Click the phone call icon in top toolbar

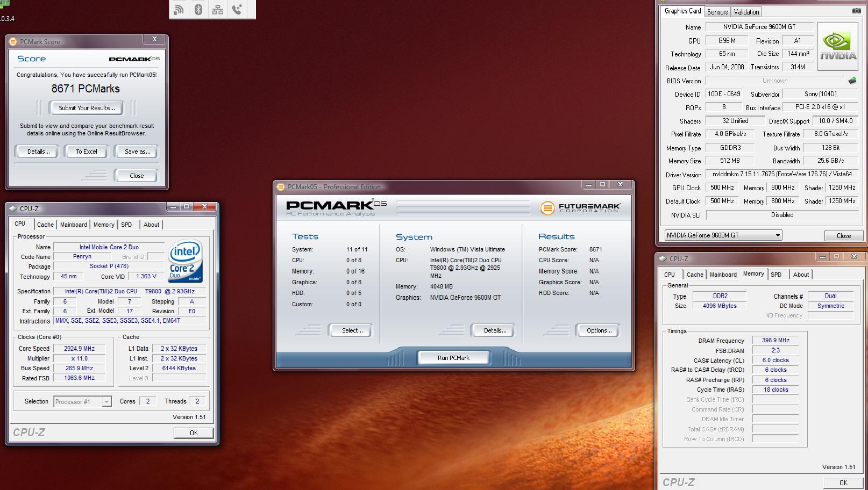(x=237, y=9)
